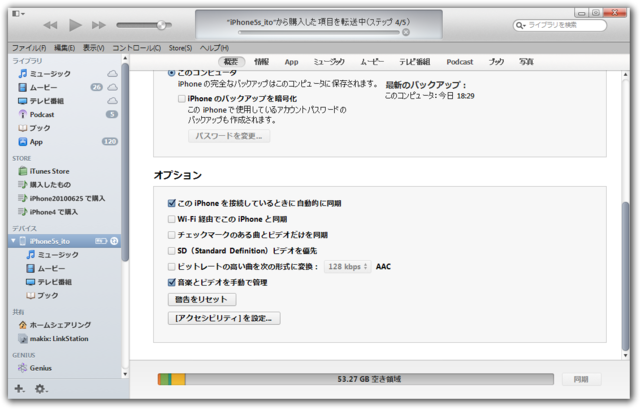The width and height of the screenshot is (640, 409).
Task: Open device ミュージック under iPhone5s_ito
Action: pos(53,255)
